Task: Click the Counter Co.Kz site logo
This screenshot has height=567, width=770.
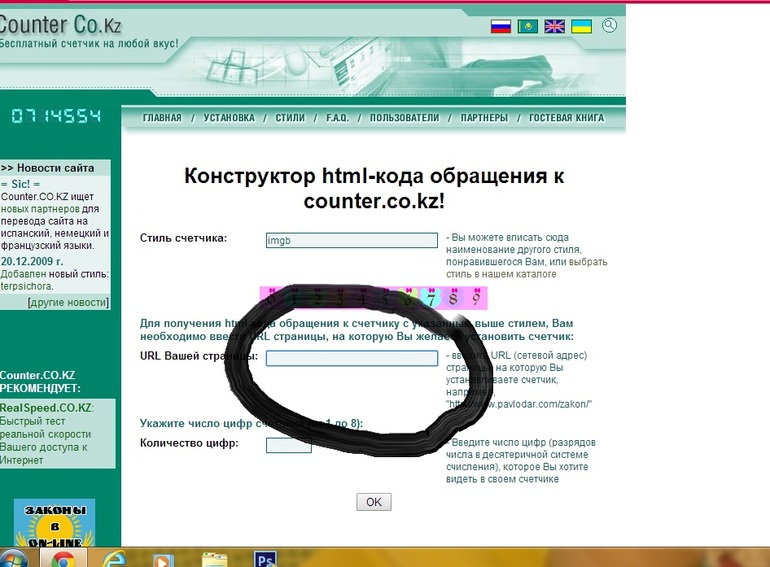Action: pyautogui.click(x=60, y=25)
